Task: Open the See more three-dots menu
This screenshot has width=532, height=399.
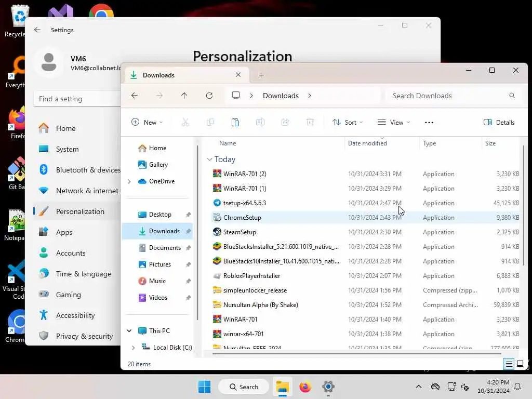Action: 429,123
